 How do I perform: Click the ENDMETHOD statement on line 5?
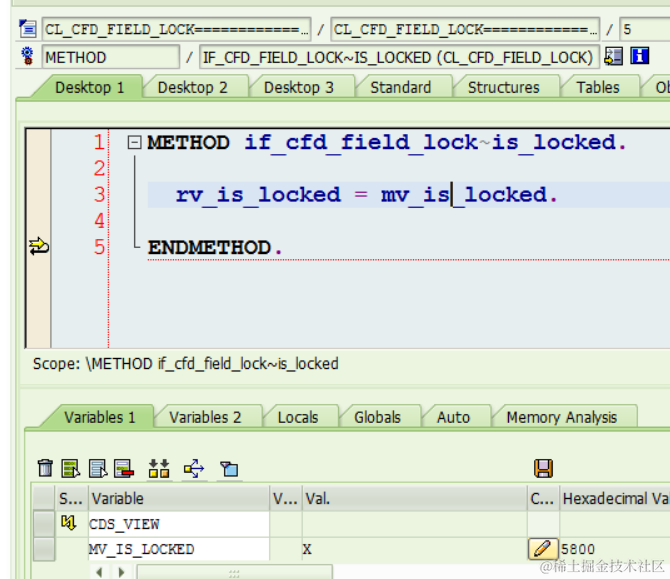[215, 247]
